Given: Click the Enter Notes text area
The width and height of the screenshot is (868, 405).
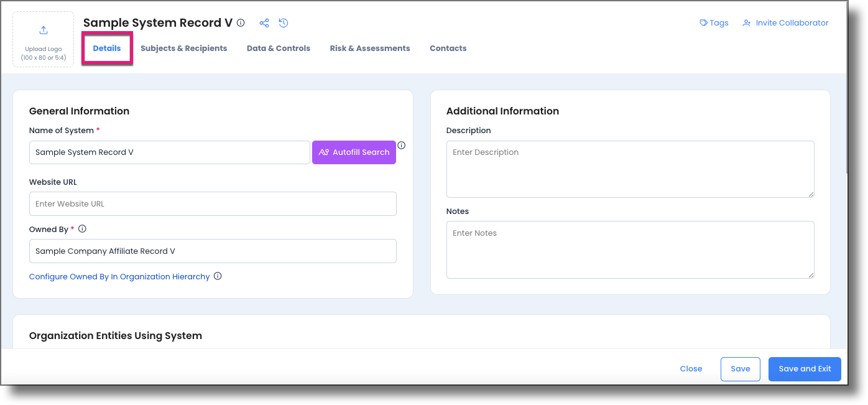Looking at the screenshot, I should 630,249.
